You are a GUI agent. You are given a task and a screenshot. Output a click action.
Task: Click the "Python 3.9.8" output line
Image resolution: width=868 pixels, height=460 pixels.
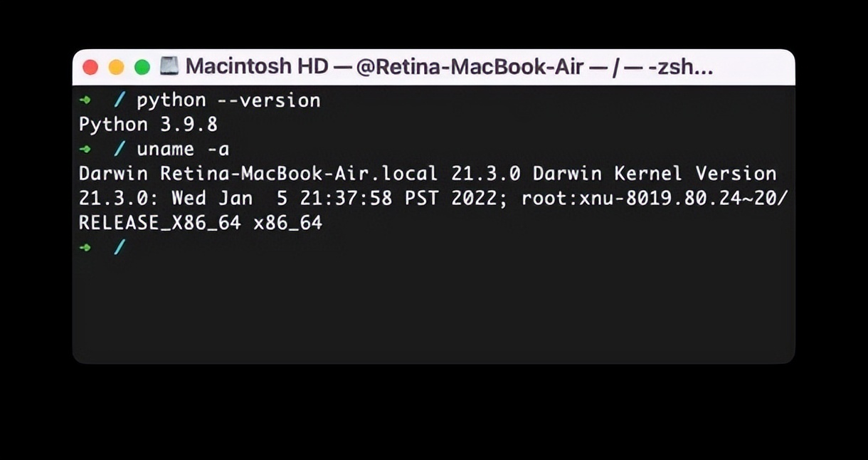[148, 125]
